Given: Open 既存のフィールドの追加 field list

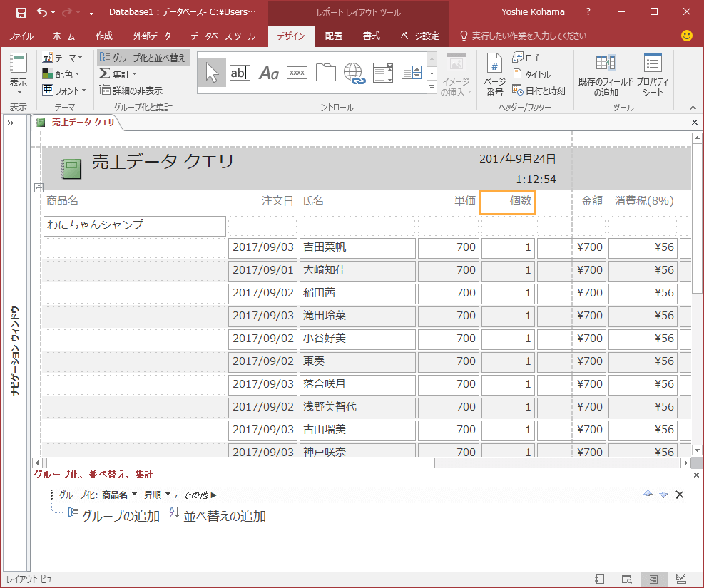Looking at the screenshot, I should (x=606, y=75).
